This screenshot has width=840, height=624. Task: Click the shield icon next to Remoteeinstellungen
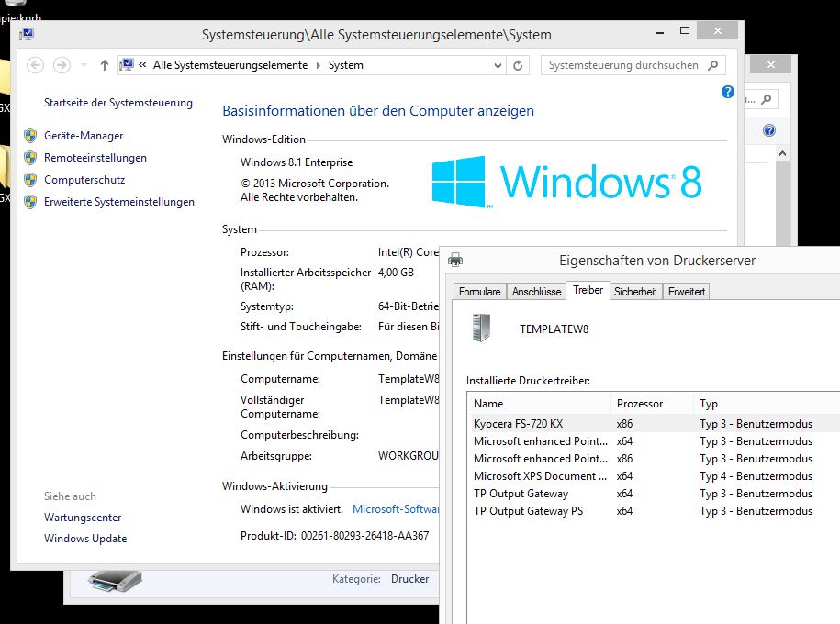point(30,158)
